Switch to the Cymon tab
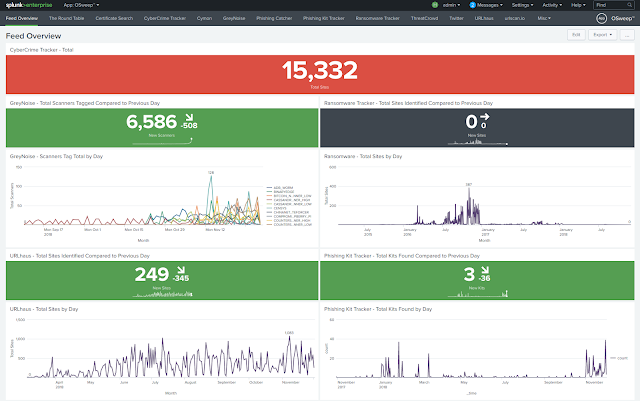The image size is (640, 401). point(204,18)
